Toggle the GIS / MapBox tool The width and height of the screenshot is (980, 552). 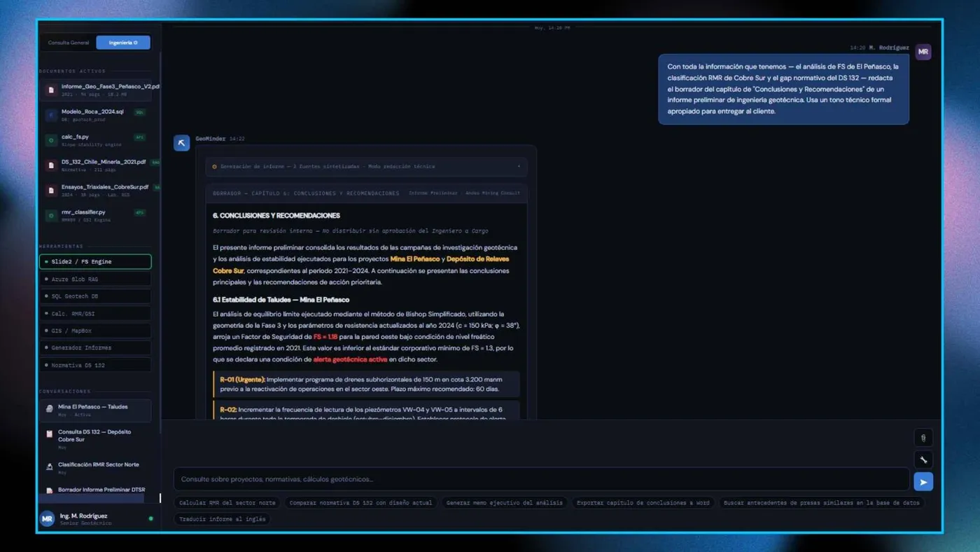point(95,331)
